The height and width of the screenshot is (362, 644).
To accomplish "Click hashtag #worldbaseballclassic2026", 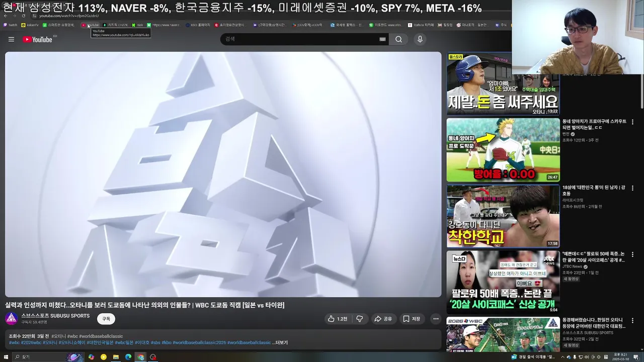I will point(199,342).
